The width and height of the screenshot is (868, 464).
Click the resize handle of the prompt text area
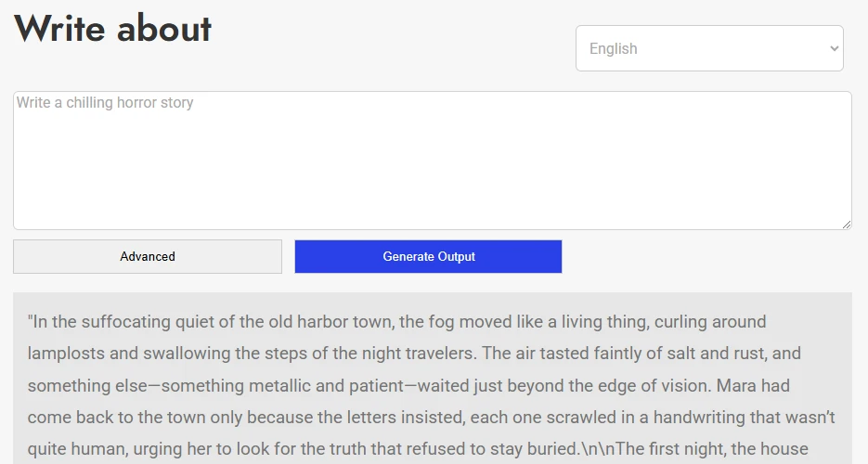coord(846,224)
